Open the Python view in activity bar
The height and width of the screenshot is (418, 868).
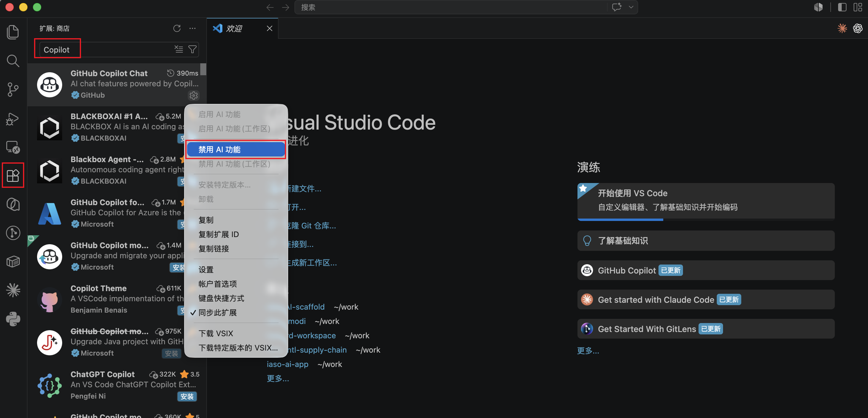tap(13, 319)
